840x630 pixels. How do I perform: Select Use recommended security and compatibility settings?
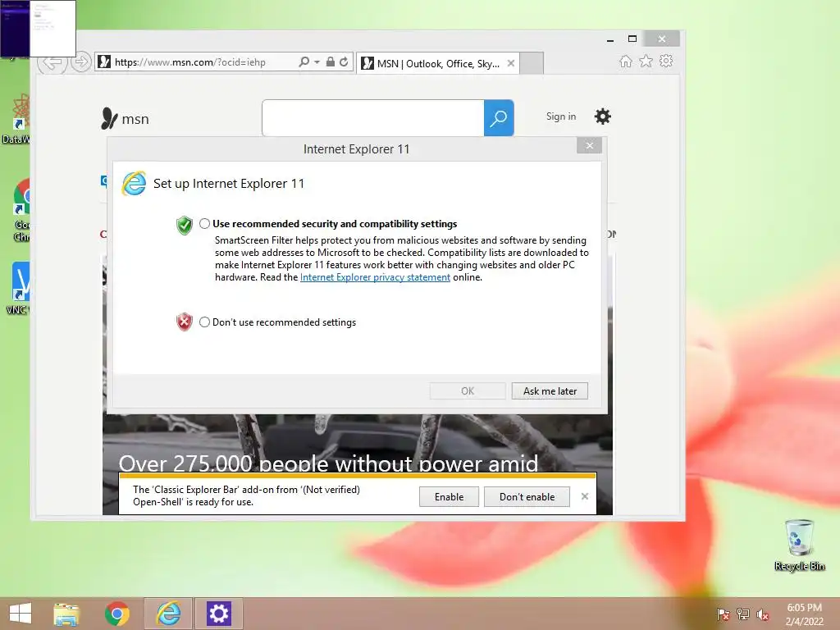tap(204, 223)
